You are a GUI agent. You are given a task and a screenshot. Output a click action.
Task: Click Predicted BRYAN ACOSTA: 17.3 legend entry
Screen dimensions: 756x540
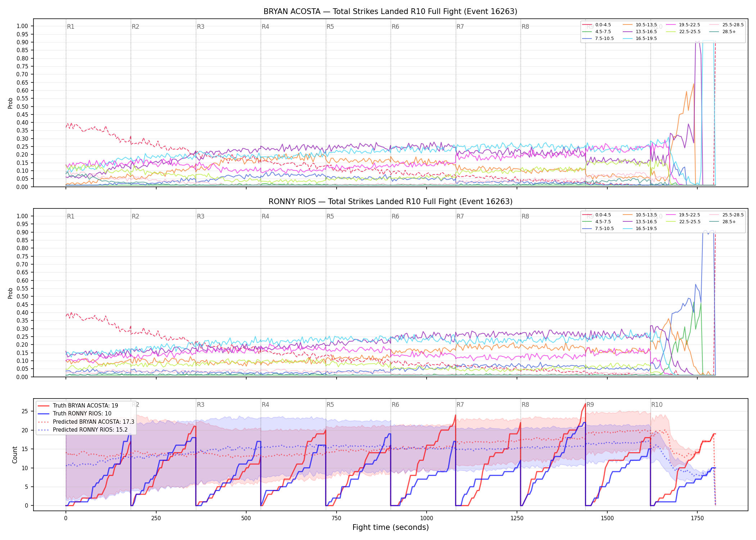pyautogui.click(x=86, y=422)
